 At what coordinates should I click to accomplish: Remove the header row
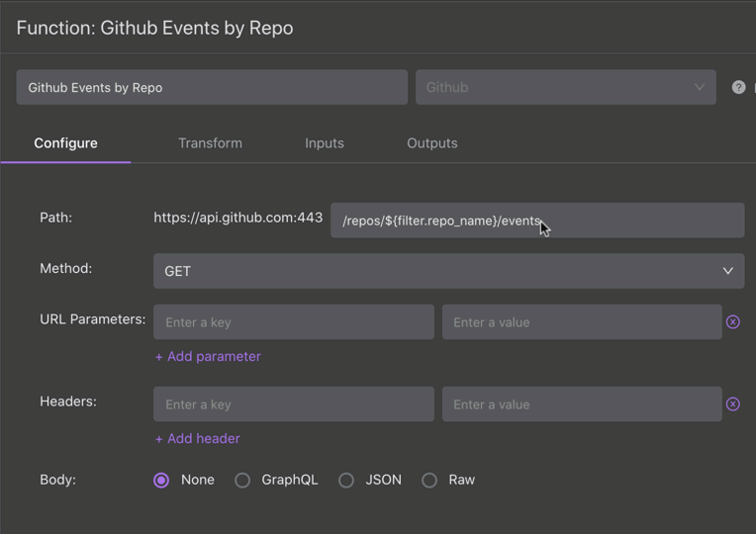point(733,403)
